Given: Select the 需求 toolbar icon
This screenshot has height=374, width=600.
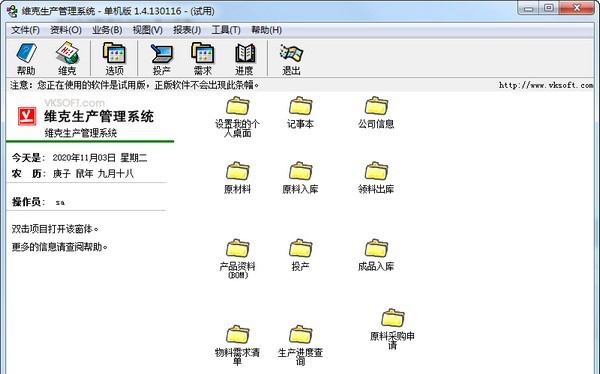Looking at the screenshot, I should coord(202,59).
